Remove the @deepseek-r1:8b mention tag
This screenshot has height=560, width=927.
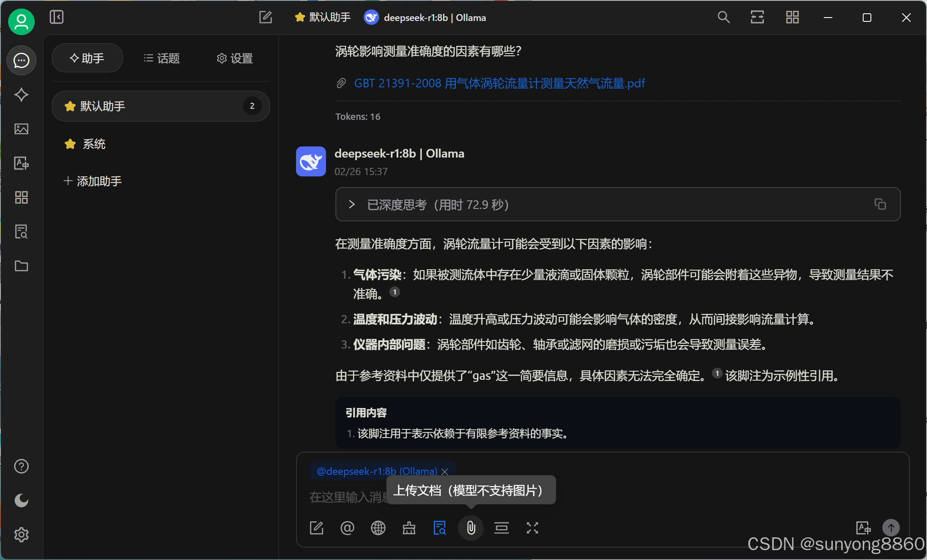click(x=445, y=471)
